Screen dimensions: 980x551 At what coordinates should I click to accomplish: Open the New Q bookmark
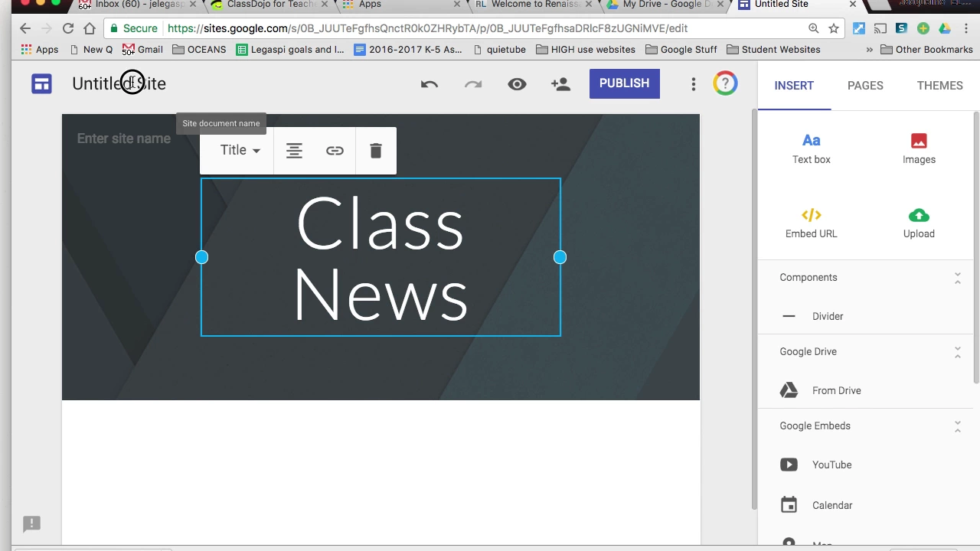point(90,50)
